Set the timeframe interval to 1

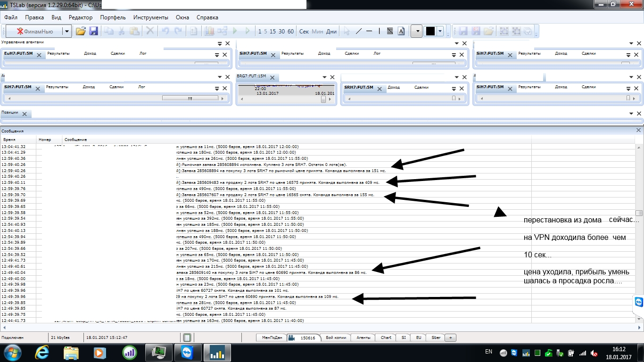tap(260, 31)
